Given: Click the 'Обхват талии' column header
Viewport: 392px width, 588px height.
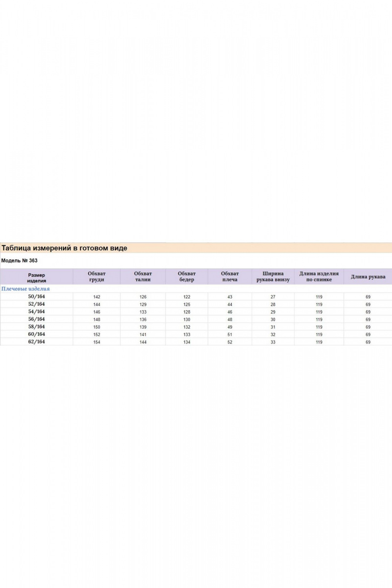Looking at the screenshot, I should point(143,277).
